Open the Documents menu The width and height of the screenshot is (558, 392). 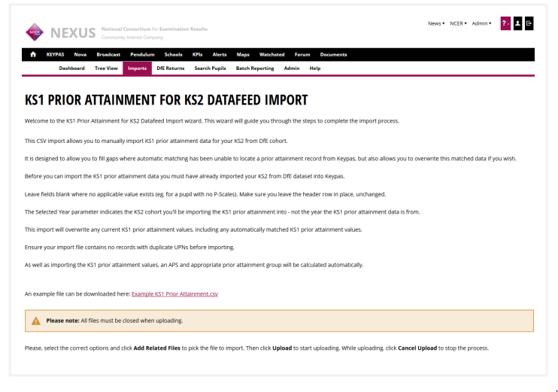click(x=333, y=54)
